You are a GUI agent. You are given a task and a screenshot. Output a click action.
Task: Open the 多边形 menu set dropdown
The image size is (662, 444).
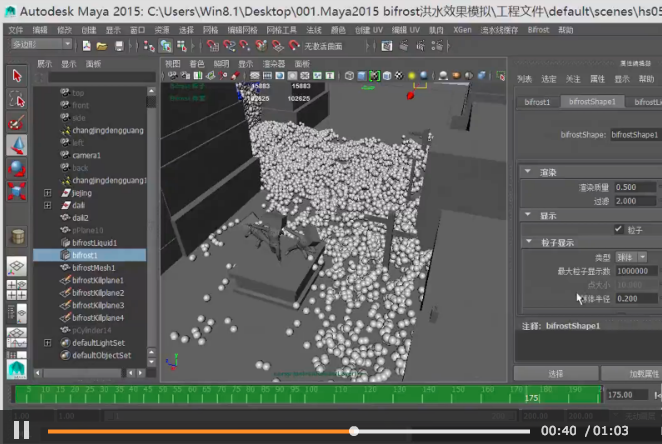tap(41, 44)
